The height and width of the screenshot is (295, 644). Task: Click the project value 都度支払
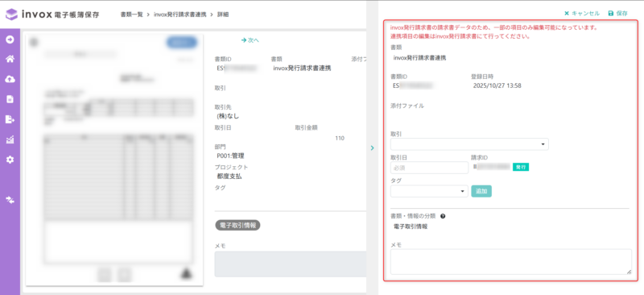tap(229, 176)
